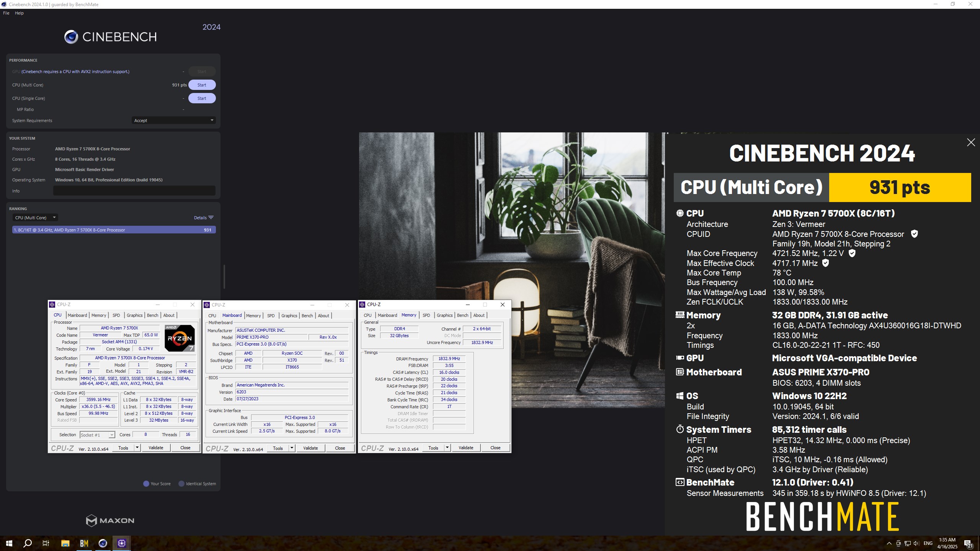Click Close button in second CPU-Z window
The height and width of the screenshot is (551, 980).
[x=340, y=448]
